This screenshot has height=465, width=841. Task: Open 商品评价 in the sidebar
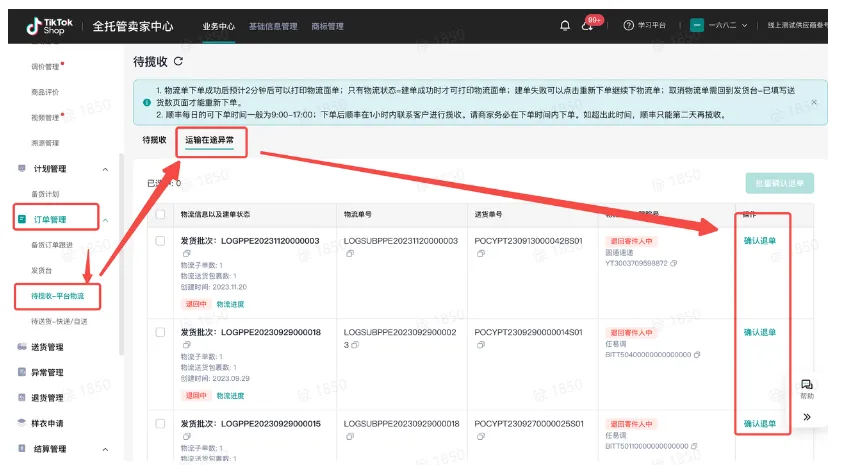pyautogui.click(x=45, y=92)
